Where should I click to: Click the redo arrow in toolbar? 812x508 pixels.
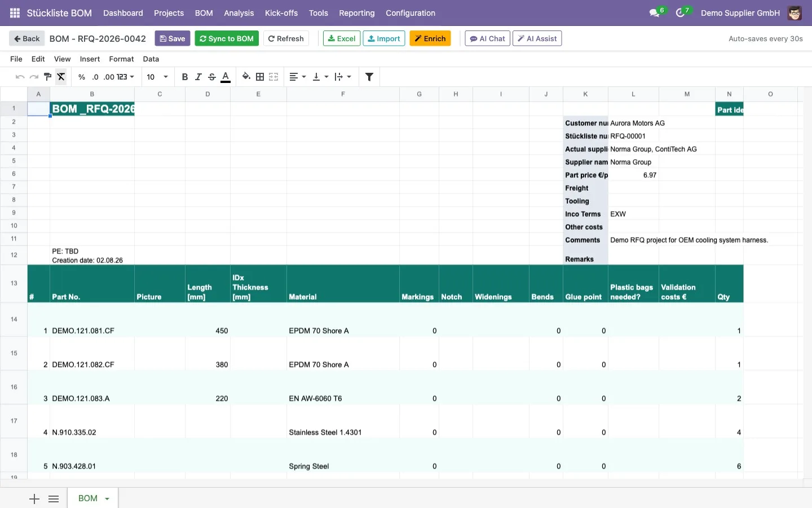(x=34, y=77)
